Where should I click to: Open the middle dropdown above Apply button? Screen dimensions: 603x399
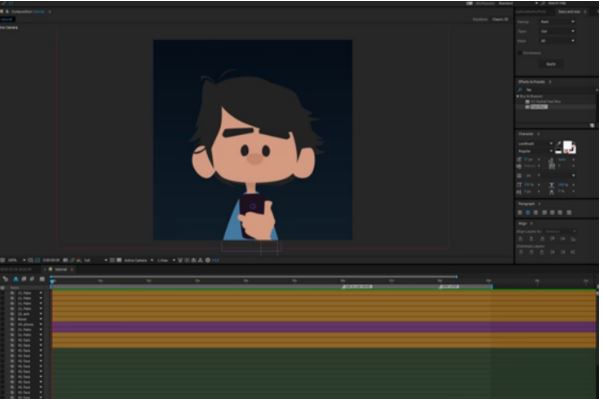[557, 31]
